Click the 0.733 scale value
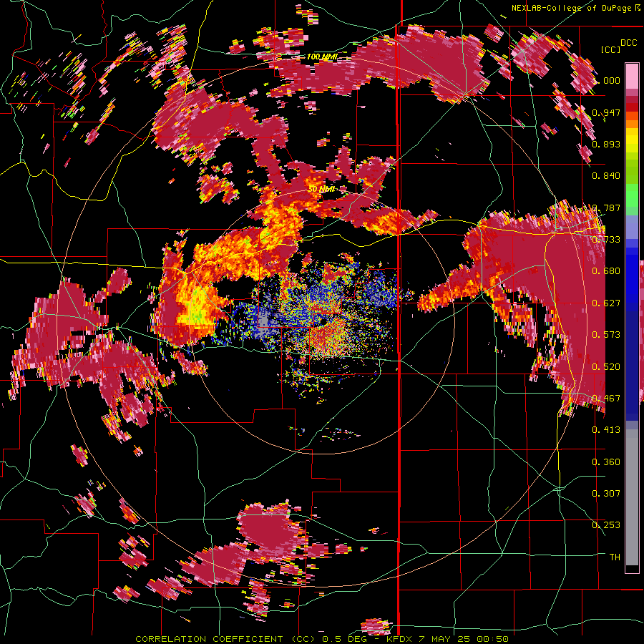Image resolution: width=644 pixels, height=644 pixels. coord(606,240)
